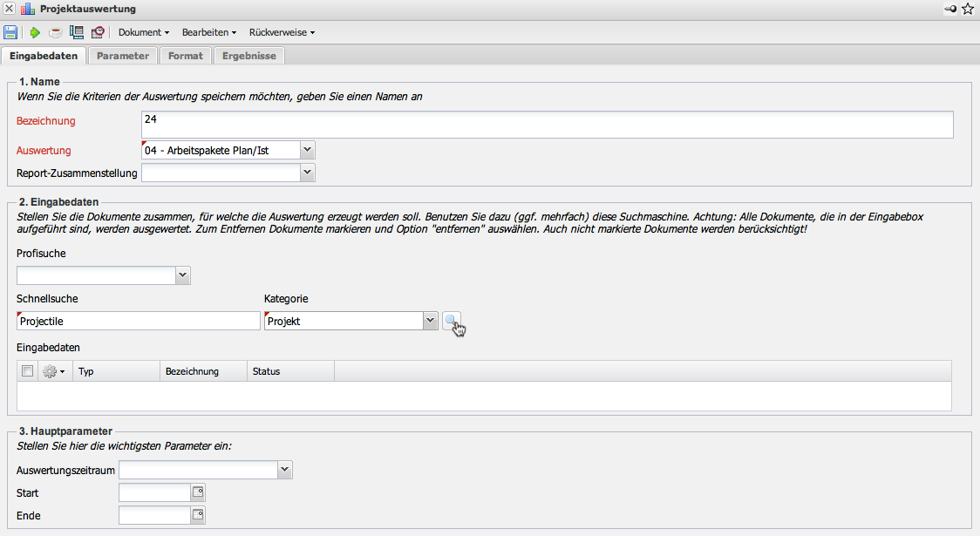Expand the Kategorie dropdown showing Projekt
Screen dimensions: 980x536
[429, 321]
